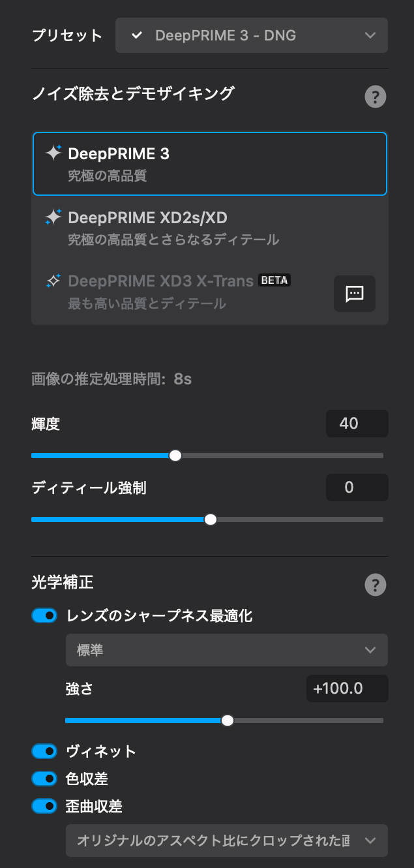Image resolution: width=414 pixels, height=868 pixels.
Task: Open the DeepPRIME 3 - DNG preset dropdown
Action: tap(251, 35)
